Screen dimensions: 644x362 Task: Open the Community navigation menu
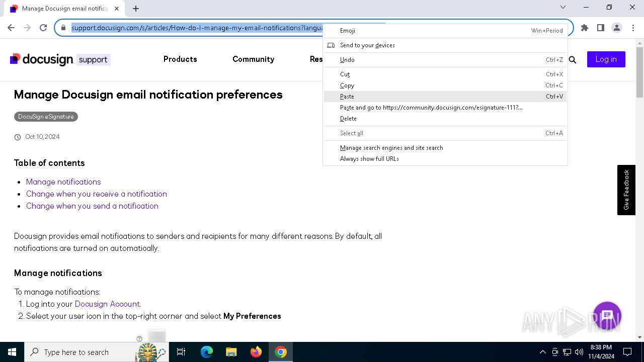[253, 59]
